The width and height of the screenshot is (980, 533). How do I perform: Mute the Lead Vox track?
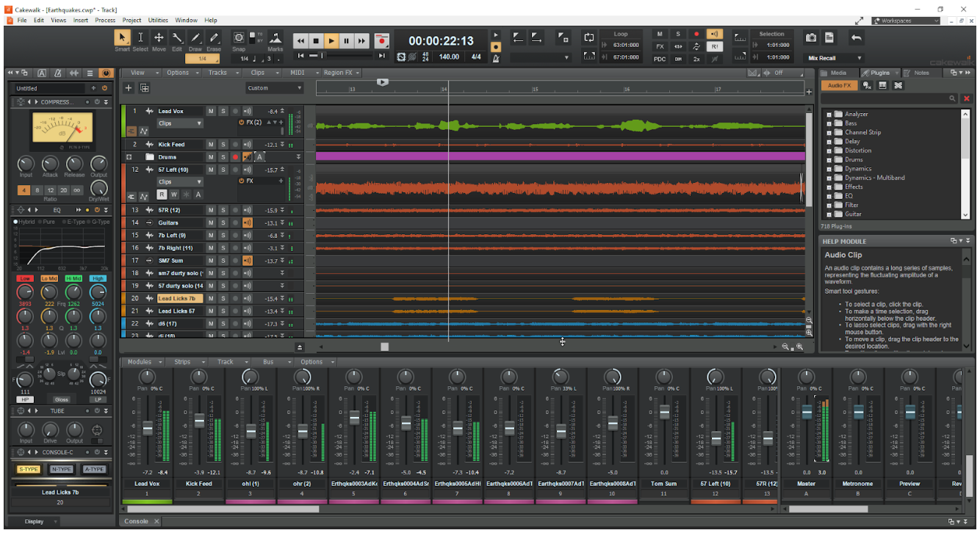tap(211, 112)
